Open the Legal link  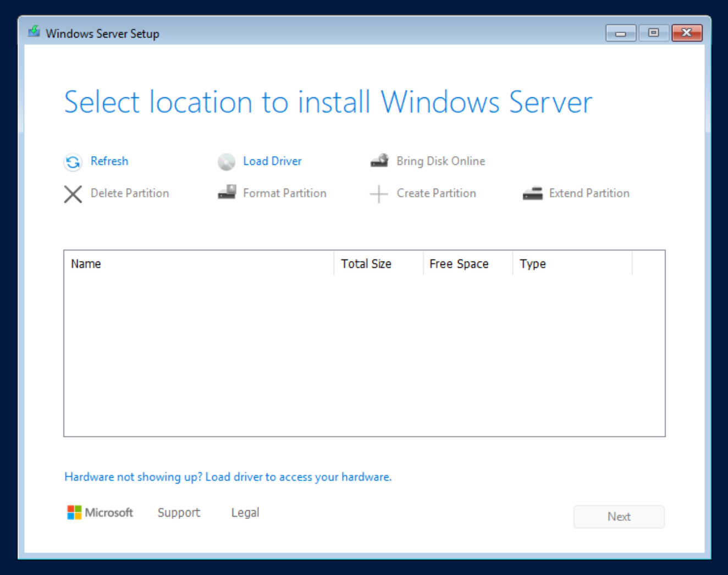click(x=245, y=513)
